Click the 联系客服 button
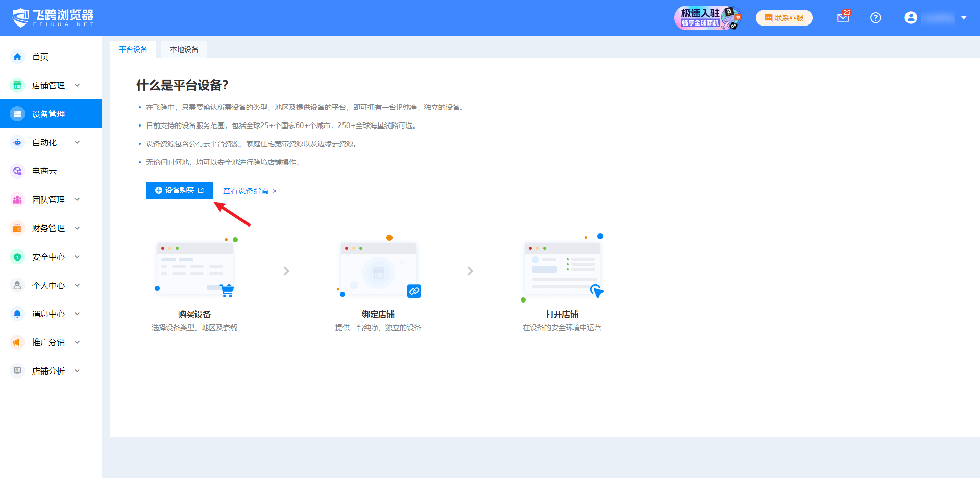 pos(784,18)
